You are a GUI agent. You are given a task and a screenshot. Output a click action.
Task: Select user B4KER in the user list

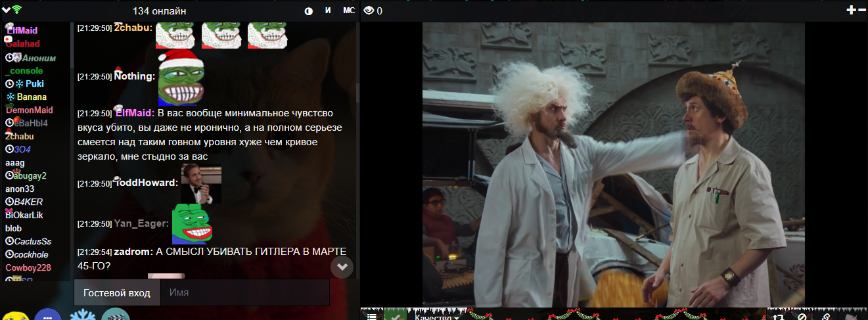coord(28,202)
